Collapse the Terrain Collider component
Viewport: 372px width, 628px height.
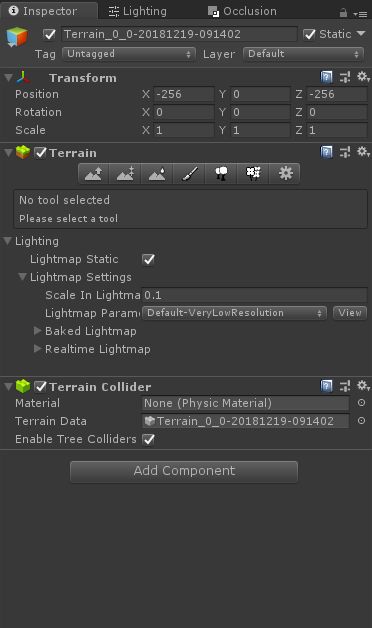tap(8, 386)
